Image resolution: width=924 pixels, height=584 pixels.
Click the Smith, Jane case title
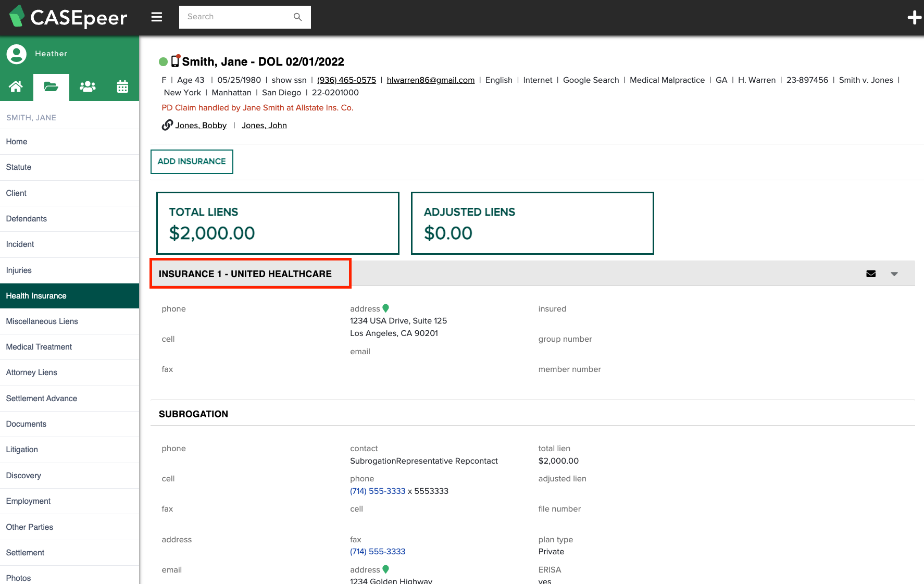pyautogui.click(x=263, y=62)
